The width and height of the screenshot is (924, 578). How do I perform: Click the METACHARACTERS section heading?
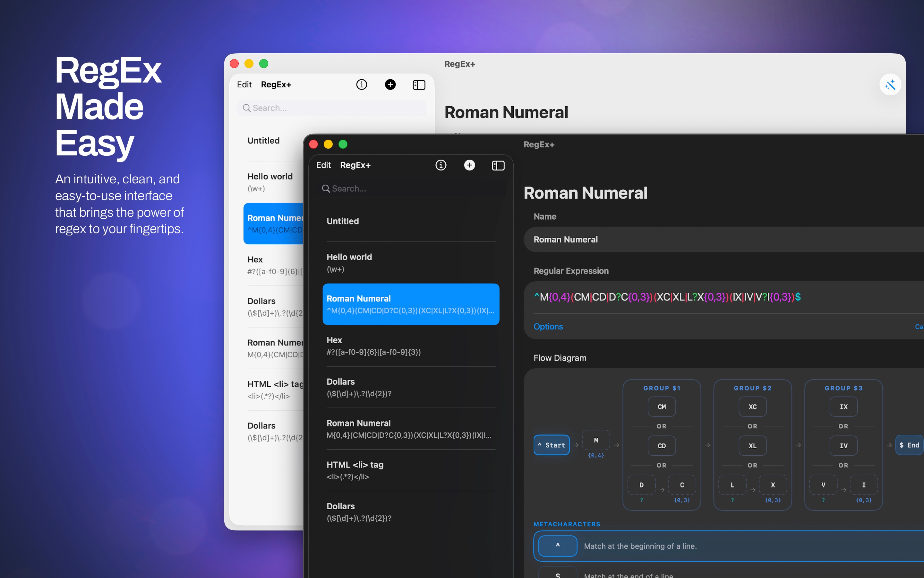(567, 524)
